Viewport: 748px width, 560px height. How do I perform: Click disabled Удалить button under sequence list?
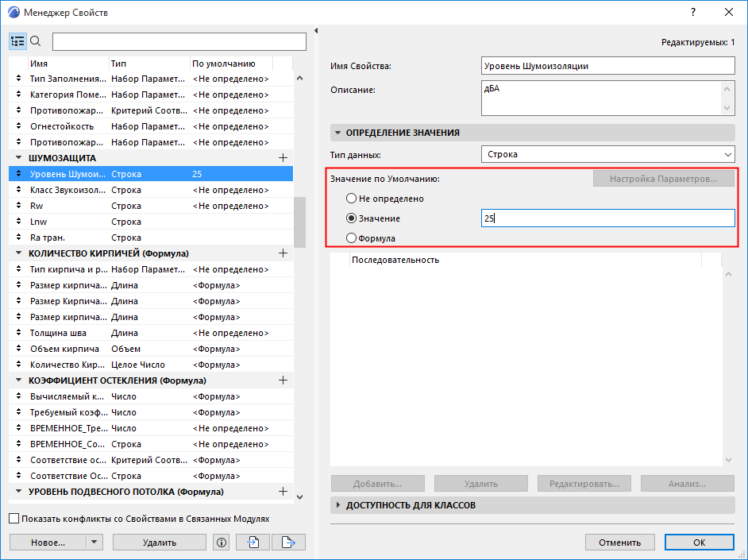481,484
